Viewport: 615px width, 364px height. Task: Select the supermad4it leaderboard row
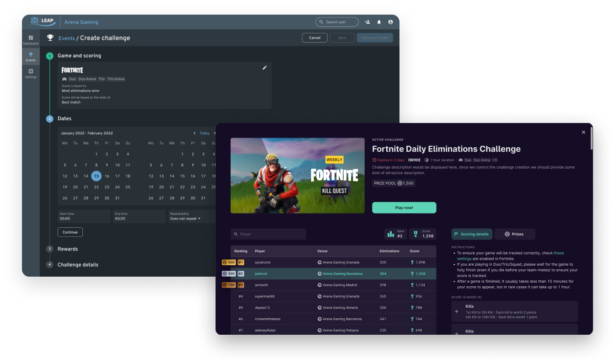point(334,296)
